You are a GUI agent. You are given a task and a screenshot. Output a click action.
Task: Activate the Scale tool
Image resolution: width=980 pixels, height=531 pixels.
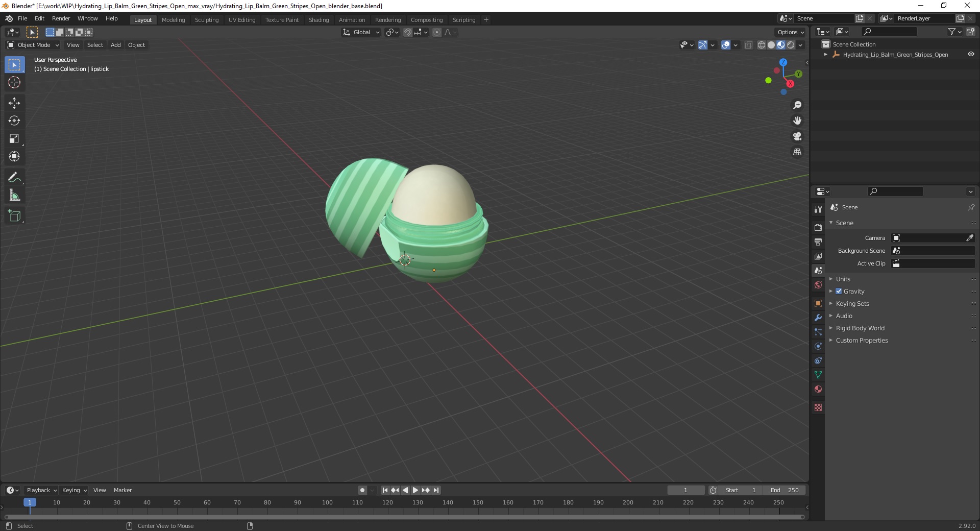click(14, 139)
